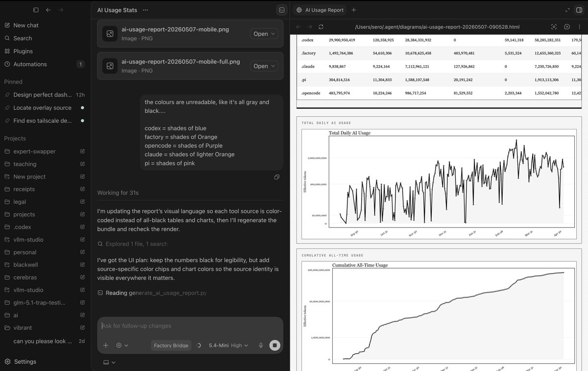
Task: Go back in the preview browser
Action: tap(298, 27)
